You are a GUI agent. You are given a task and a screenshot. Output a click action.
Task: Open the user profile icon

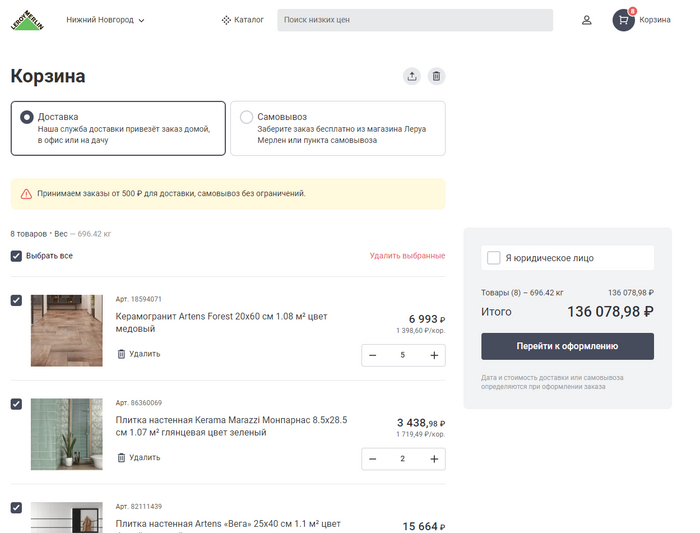click(587, 20)
